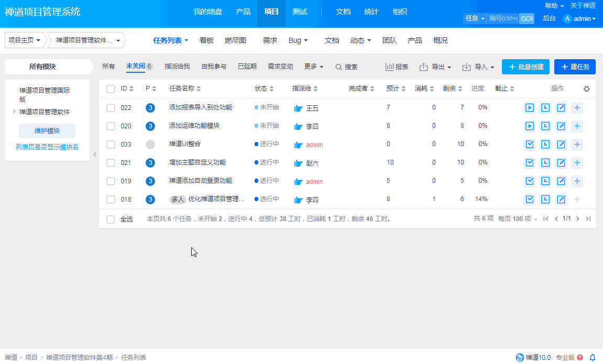Screen dimensions: 603x364
Task: Open the column settings gear icon
Action: tap(587, 89)
